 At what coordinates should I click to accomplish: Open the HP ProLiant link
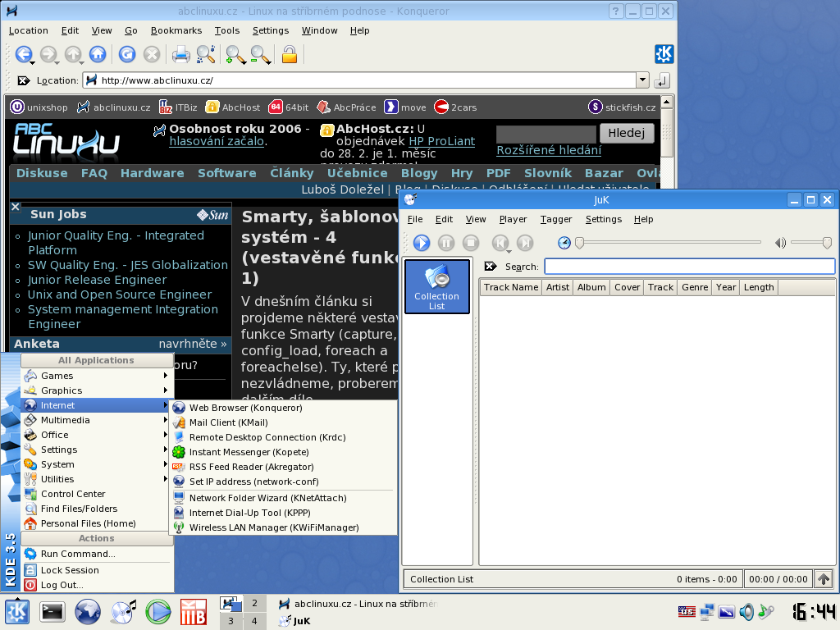coord(442,141)
